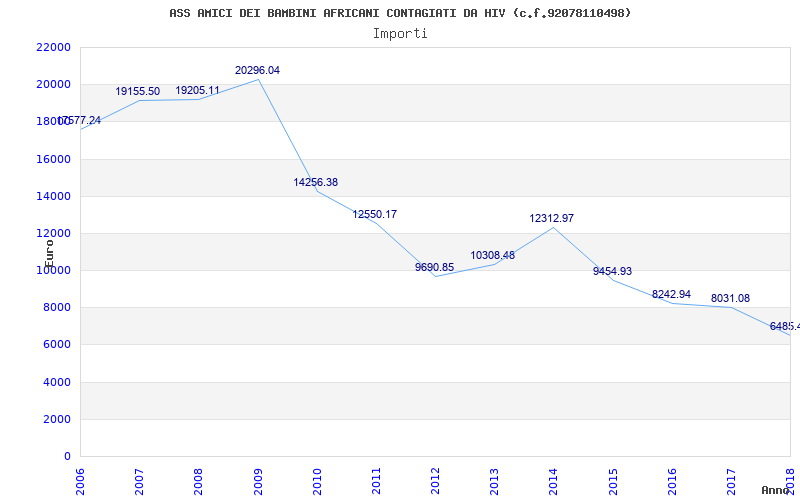Viewport: 800px width, 500px height.
Task: Click the data label 17577.24
Action: [79, 120]
